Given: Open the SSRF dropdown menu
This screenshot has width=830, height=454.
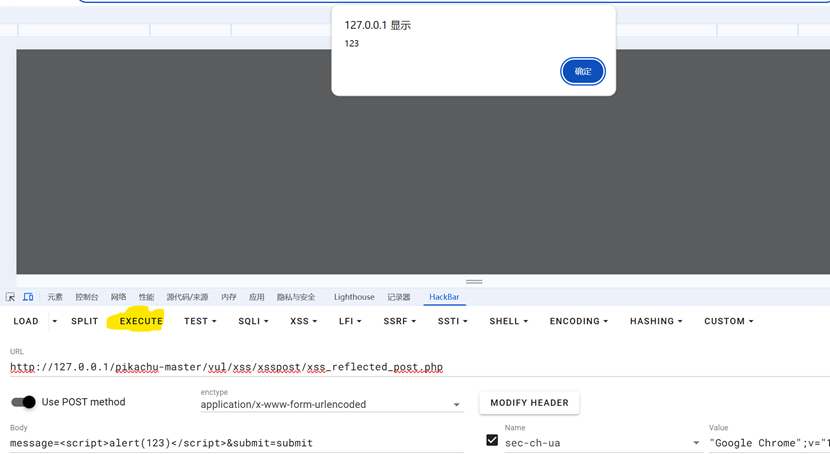Looking at the screenshot, I should tap(400, 321).
